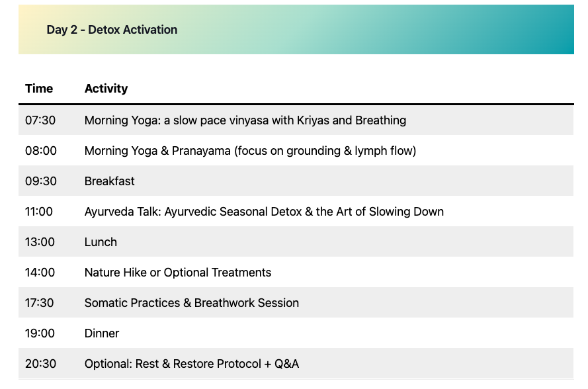
Task: Select the 14:00 time cell
Action: click(40, 273)
